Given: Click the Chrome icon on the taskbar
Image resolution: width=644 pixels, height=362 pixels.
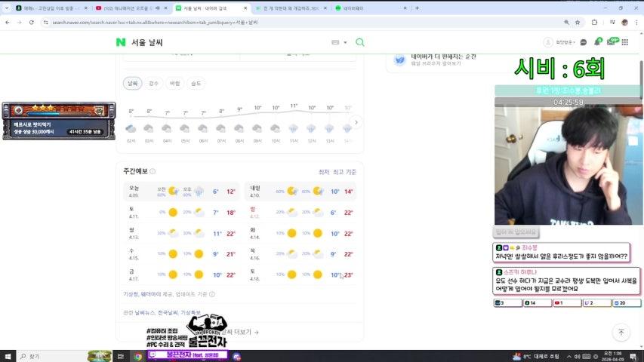Looking at the screenshot, I should click(x=138, y=356).
